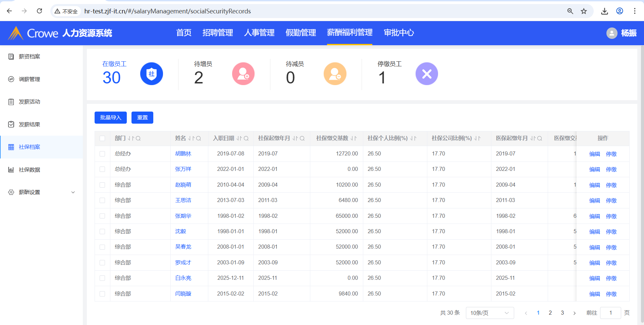Click the search icon in 姓名 column header
The width and height of the screenshot is (644, 325).
click(199, 138)
